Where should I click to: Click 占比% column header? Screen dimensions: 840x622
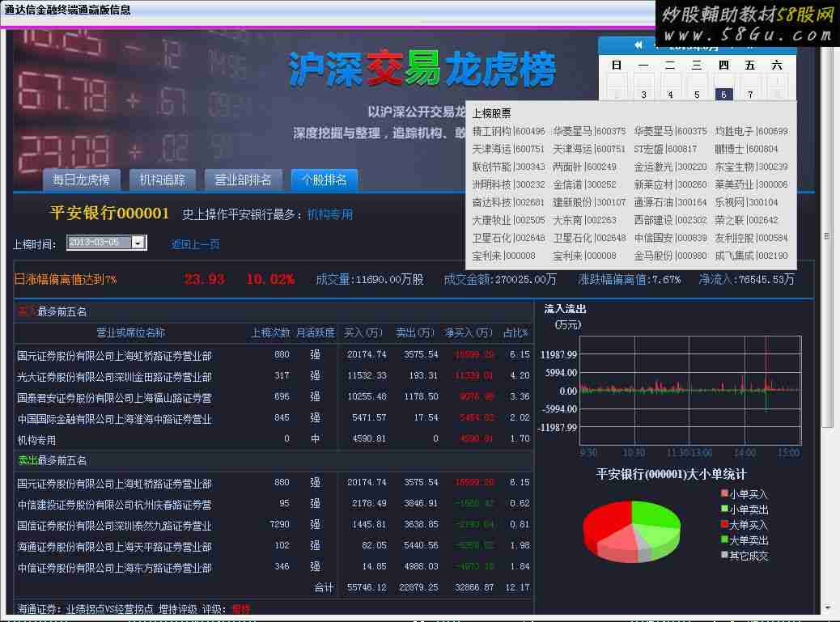coord(515,332)
